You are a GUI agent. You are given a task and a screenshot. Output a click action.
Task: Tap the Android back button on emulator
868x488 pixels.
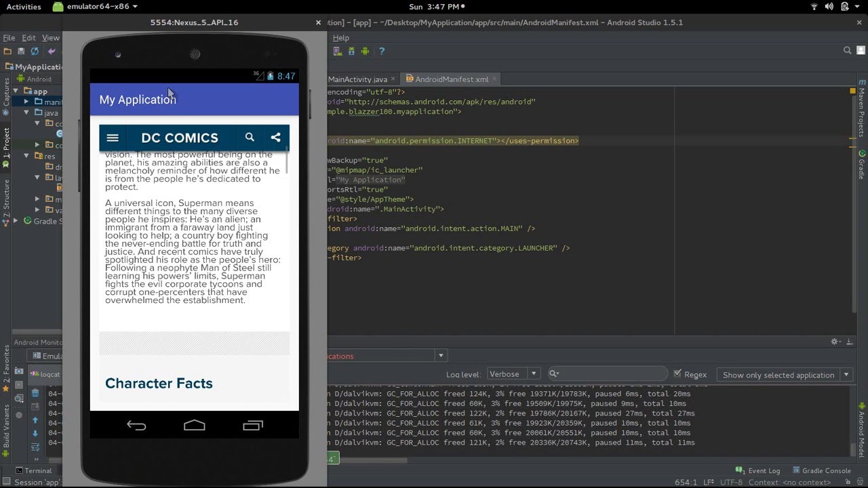(136, 426)
